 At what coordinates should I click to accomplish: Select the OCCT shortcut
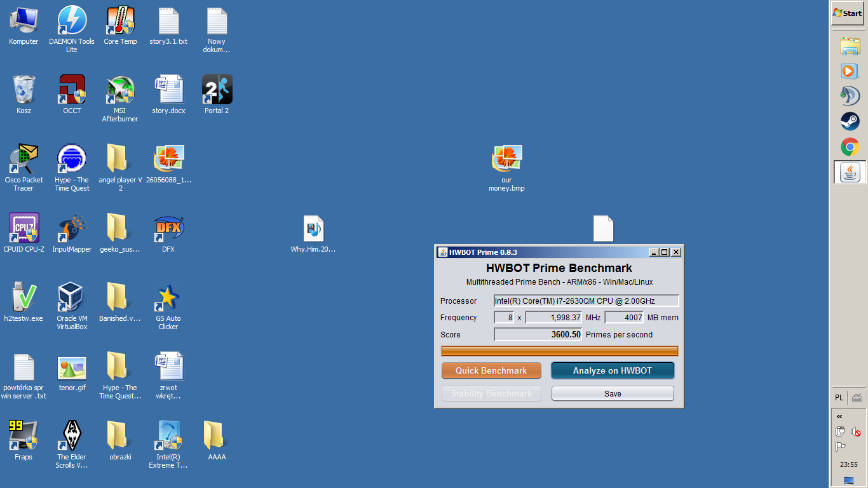72,95
